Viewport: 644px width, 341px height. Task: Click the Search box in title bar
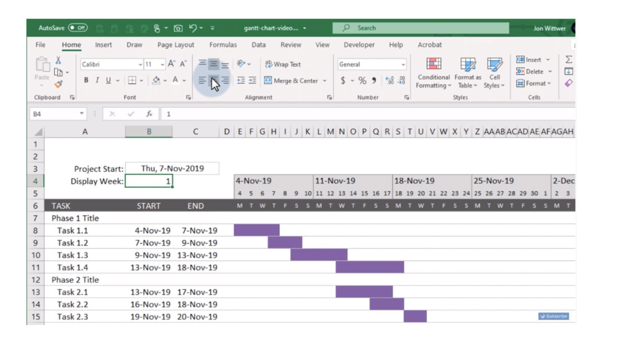[420, 28]
